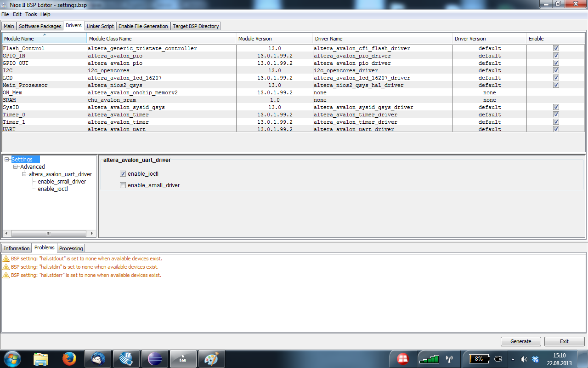Select the UART module row

(x=294, y=129)
